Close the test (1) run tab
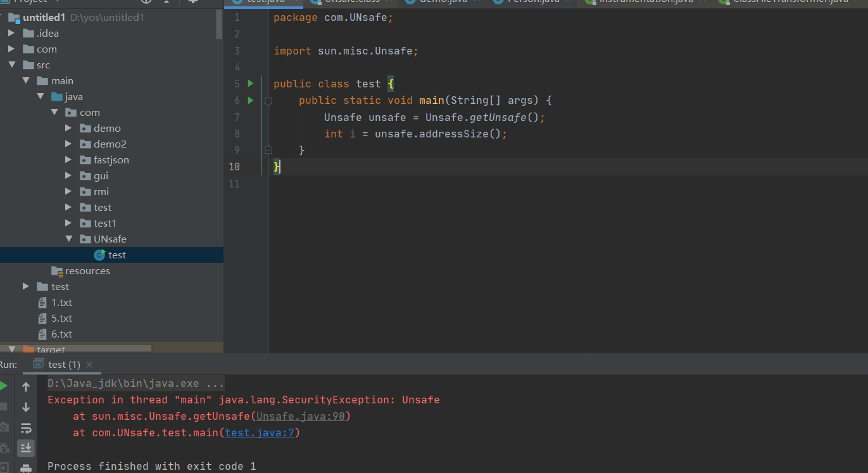868x473 pixels. pyautogui.click(x=89, y=364)
